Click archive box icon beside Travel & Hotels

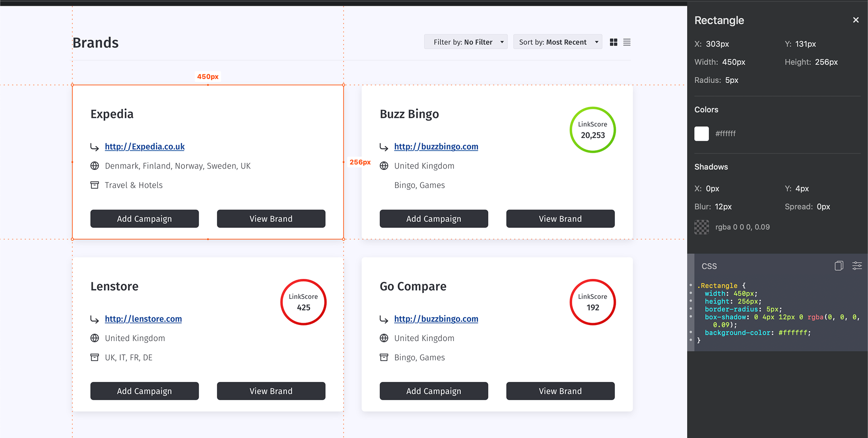[x=94, y=185]
